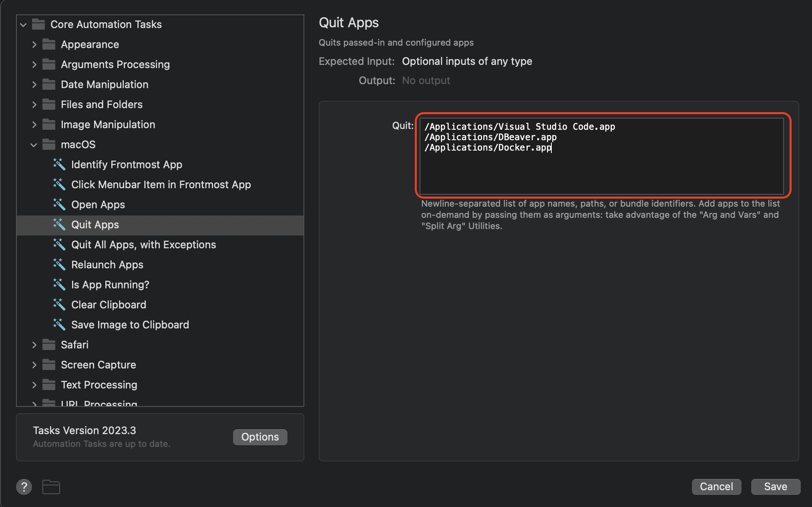Click the folder icon beside help button
Viewport: 812px width, 507px height.
pos(51,487)
